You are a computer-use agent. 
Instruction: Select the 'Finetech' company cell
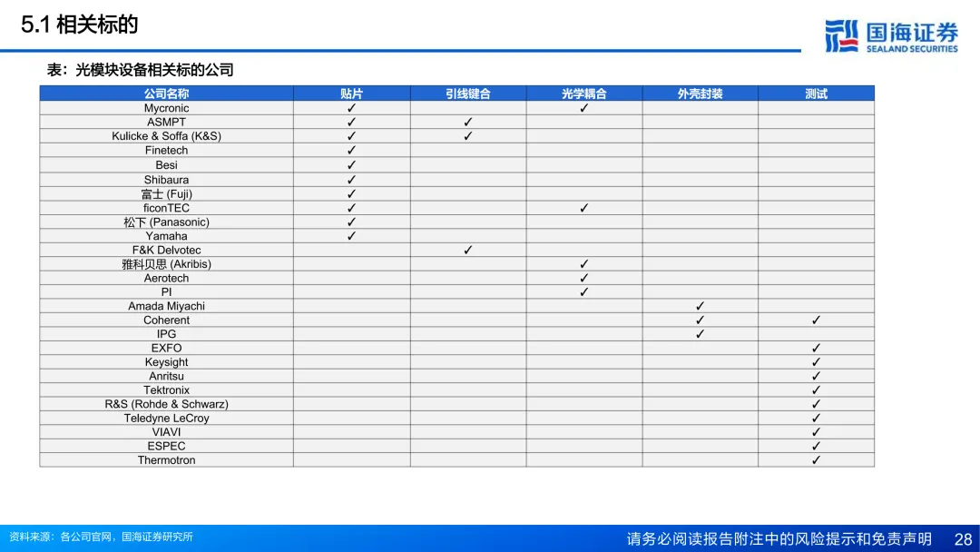click(x=166, y=150)
